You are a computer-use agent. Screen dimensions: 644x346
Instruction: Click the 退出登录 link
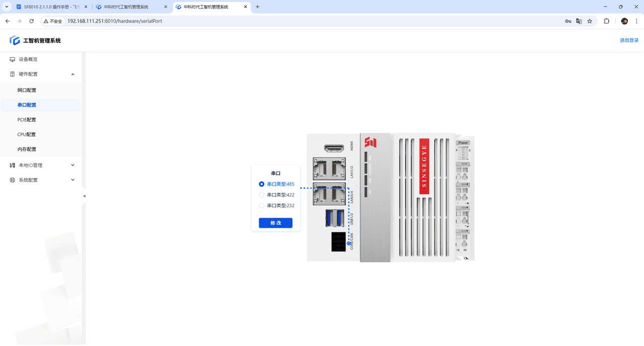629,40
